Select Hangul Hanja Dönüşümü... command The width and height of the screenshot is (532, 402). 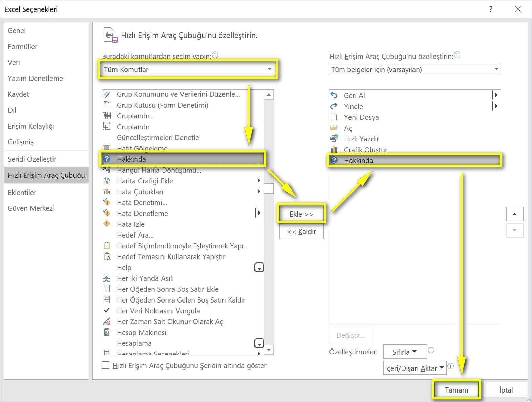click(x=183, y=170)
